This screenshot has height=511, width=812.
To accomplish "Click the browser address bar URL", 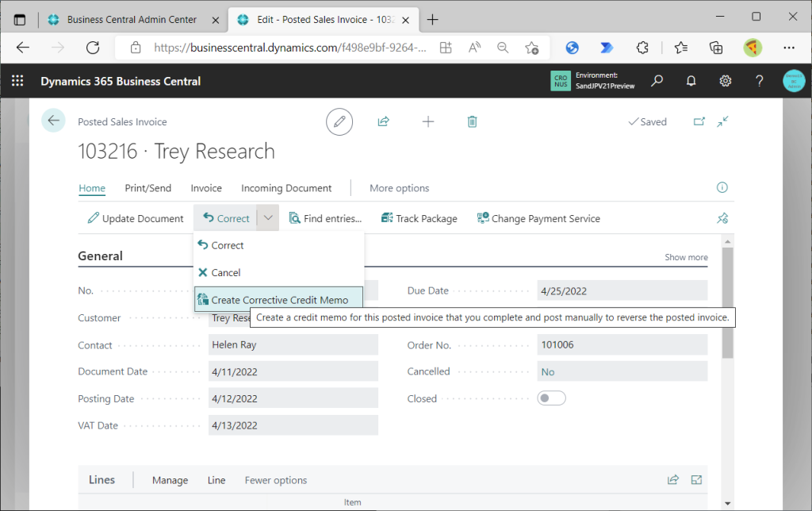I will click(x=290, y=48).
